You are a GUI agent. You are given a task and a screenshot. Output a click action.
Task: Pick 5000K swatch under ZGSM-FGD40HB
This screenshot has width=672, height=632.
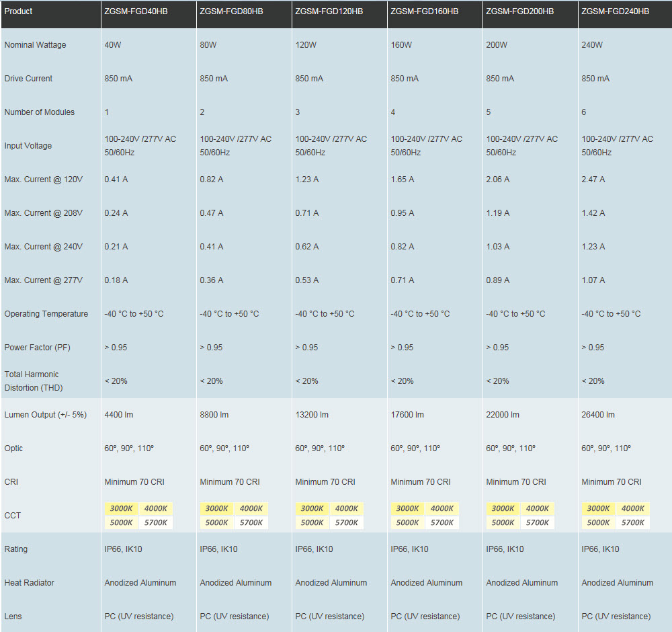pos(121,522)
